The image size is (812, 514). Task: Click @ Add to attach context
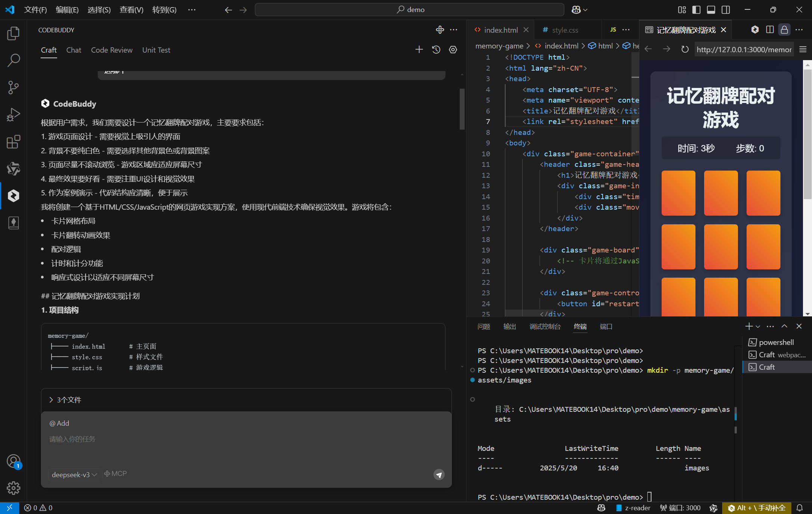pyautogui.click(x=59, y=423)
